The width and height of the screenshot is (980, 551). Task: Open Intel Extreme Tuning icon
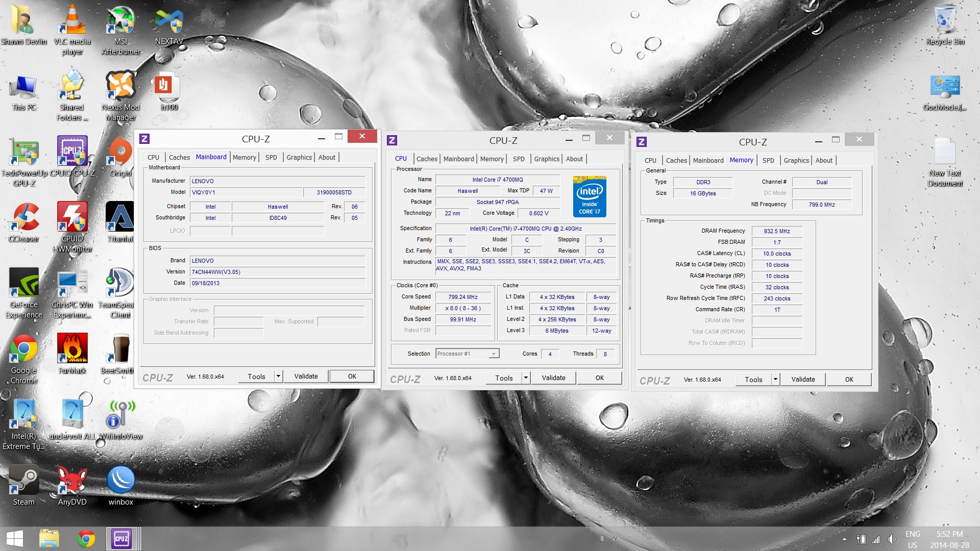24,425
